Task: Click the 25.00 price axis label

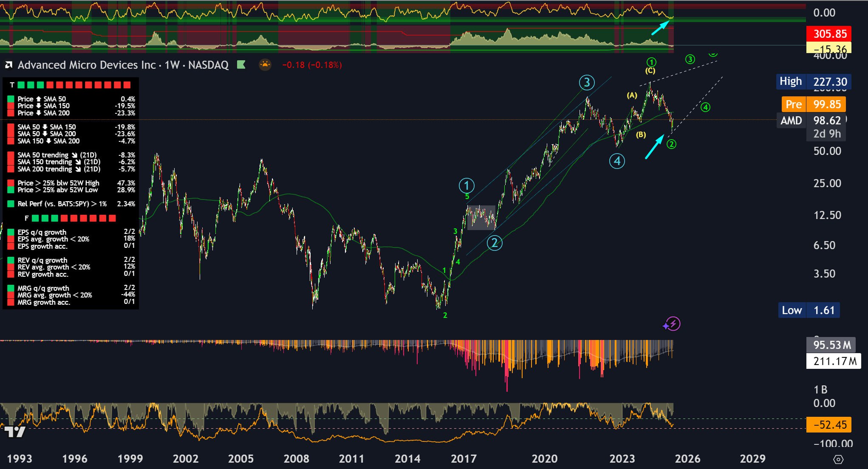Action: pyautogui.click(x=827, y=183)
